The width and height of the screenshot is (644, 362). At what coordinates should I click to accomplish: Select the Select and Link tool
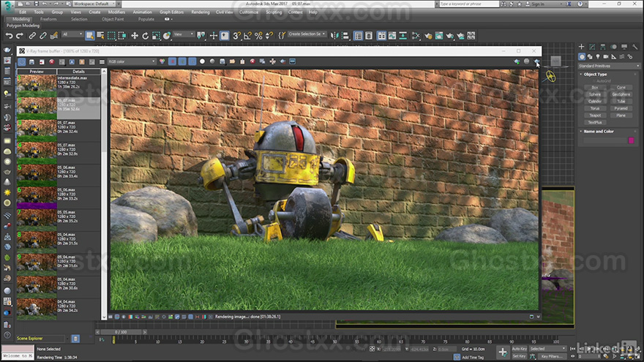[x=32, y=36]
